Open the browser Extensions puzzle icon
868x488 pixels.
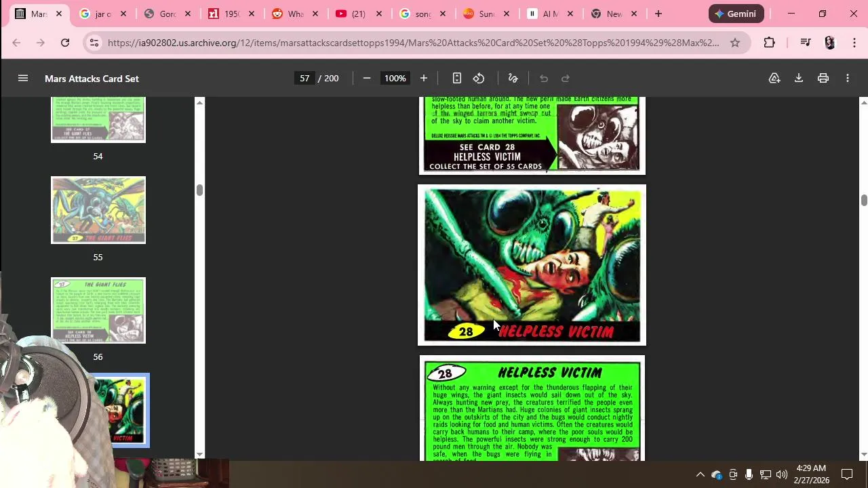point(769,43)
